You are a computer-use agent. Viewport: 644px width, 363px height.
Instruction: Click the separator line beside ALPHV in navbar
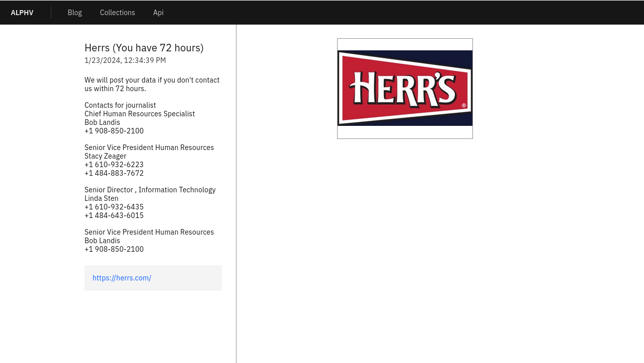[x=51, y=13]
